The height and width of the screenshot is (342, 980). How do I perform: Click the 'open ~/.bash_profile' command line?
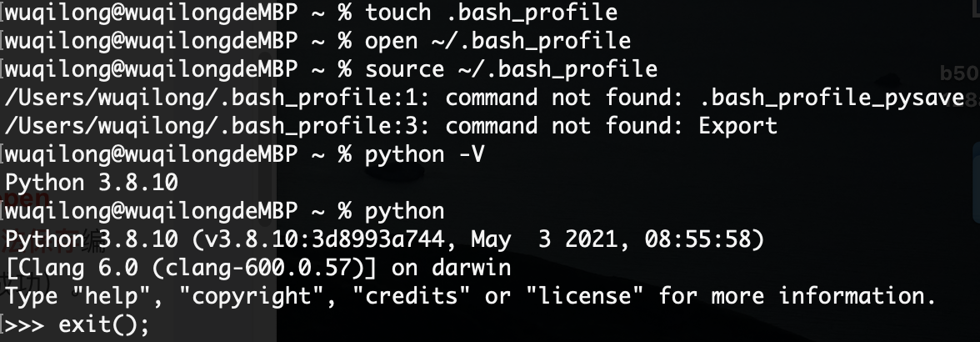click(318, 41)
